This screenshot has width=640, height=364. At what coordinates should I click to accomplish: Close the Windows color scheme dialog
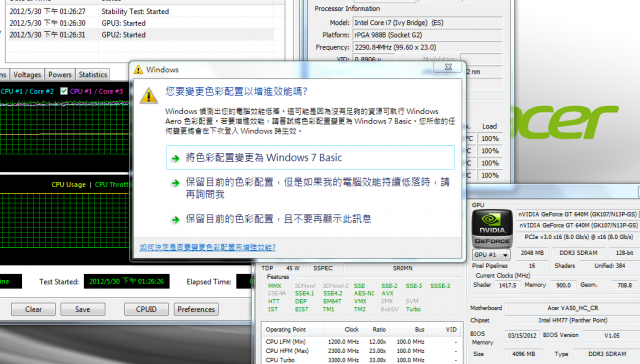coord(448,67)
